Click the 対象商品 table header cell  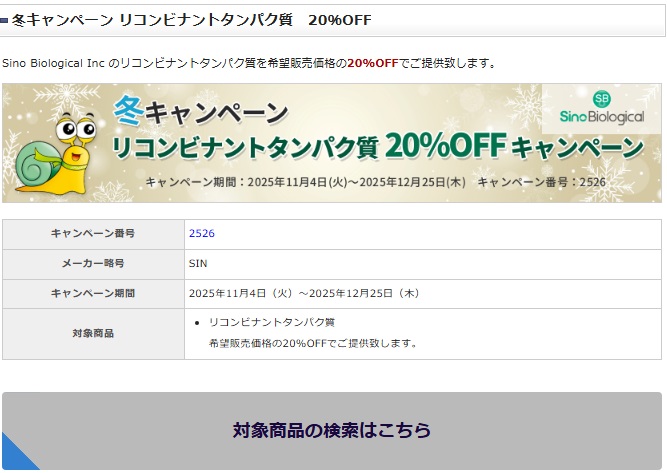(x=93, y=333)
